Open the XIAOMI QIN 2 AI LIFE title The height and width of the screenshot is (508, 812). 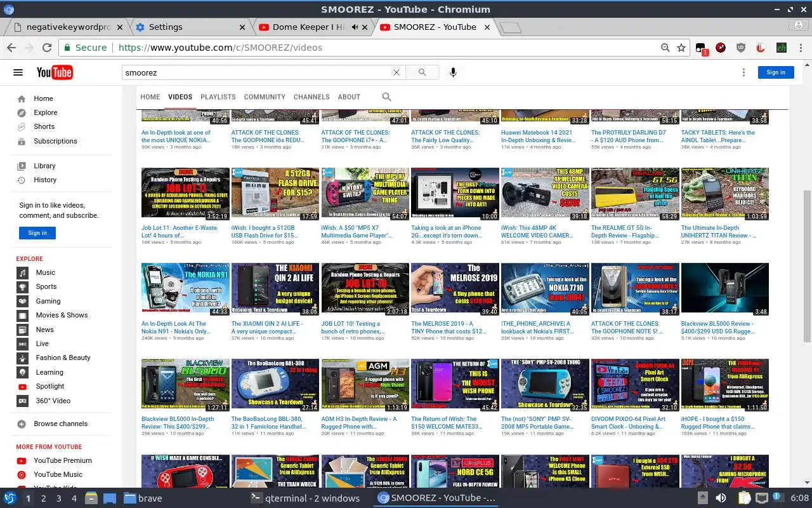(x=267, y=327)
